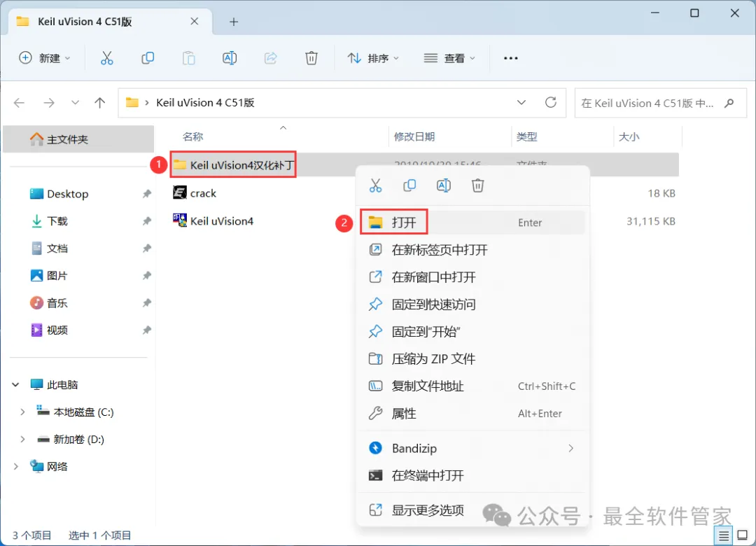Click the toolbar Cut scissors icon
This screenshot has width=756, height=546.
106,58
